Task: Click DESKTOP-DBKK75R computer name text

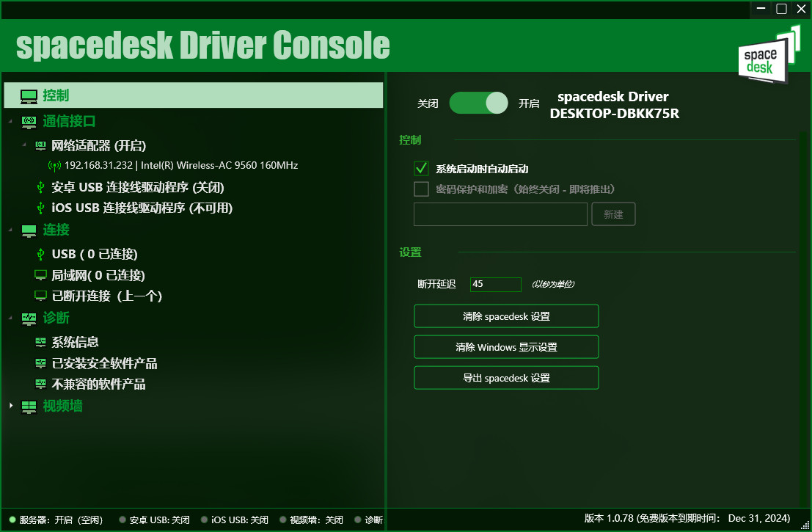Action: pyautogui.click(x=614, y=114)
